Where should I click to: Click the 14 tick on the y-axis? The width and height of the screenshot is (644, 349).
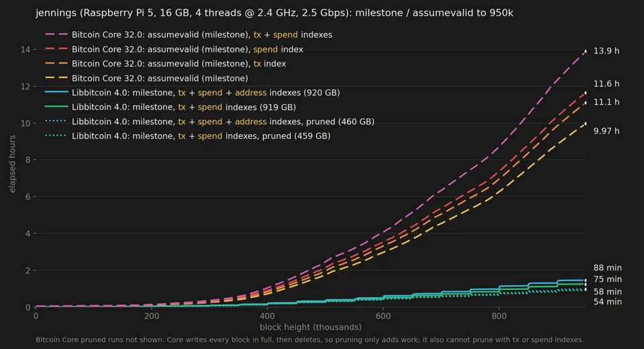click(25, 50)
